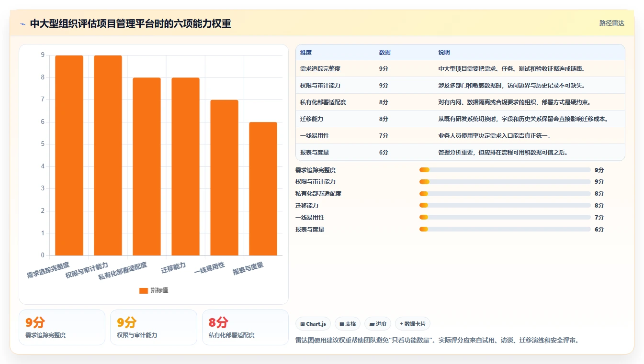Click 7分 value beside the 一线易用性 progress bar

pyautogui.click(x=599, y=218)
